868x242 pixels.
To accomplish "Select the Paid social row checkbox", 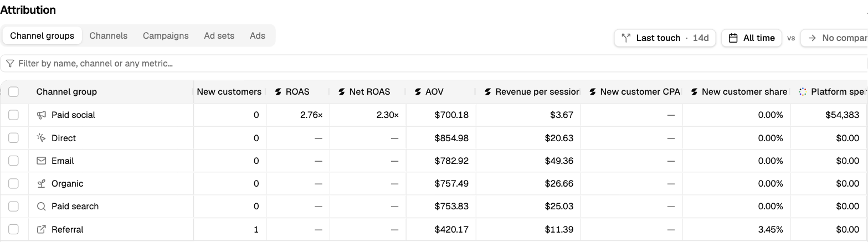I will coord(14,115).
